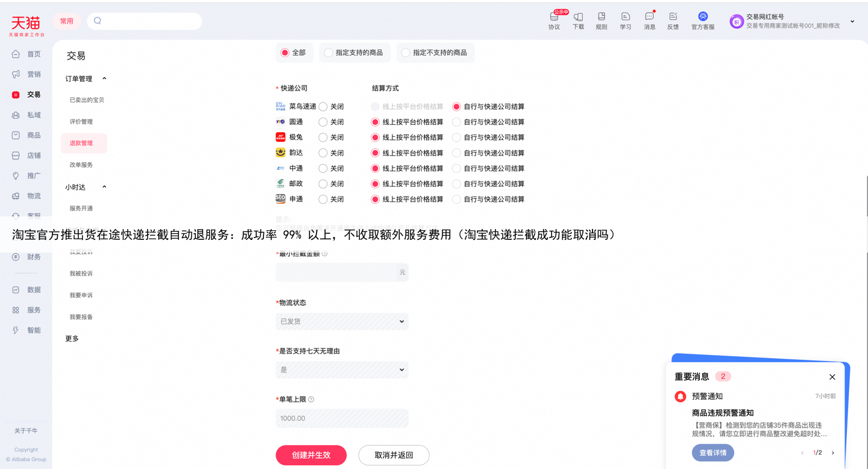Viewport: 868px width, 469px height.
Task: Open 已卖出的宝贝 submenu item
Action: (x=87, y=100)
